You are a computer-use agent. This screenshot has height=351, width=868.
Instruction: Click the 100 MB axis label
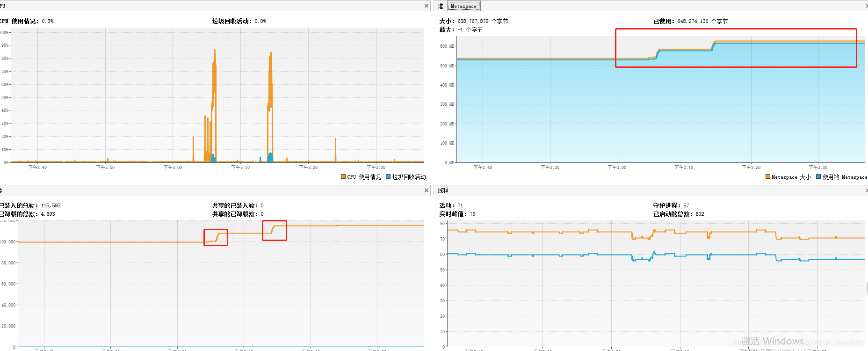click(447, 143)
